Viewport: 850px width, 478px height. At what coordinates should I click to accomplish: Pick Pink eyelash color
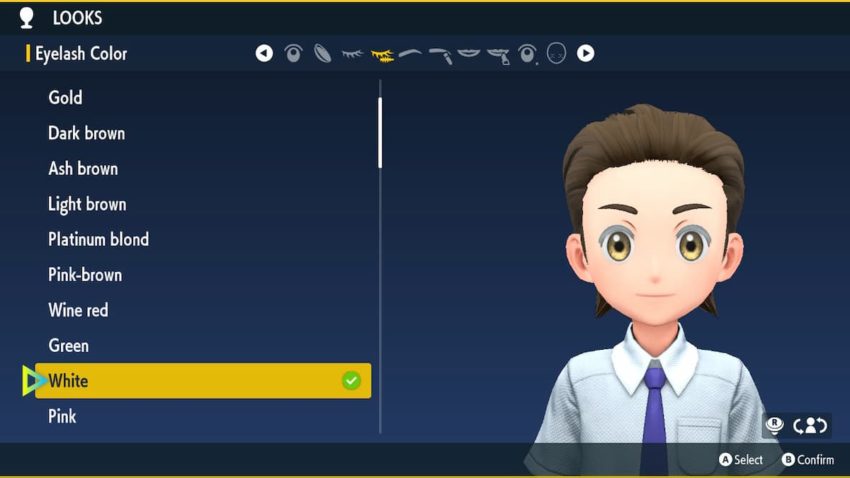pyautogui.click(x=203, y=417)
